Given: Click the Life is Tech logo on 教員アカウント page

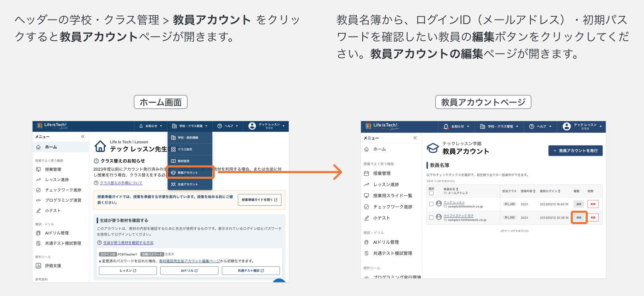Looking at the screenshot, I should 382,126.
